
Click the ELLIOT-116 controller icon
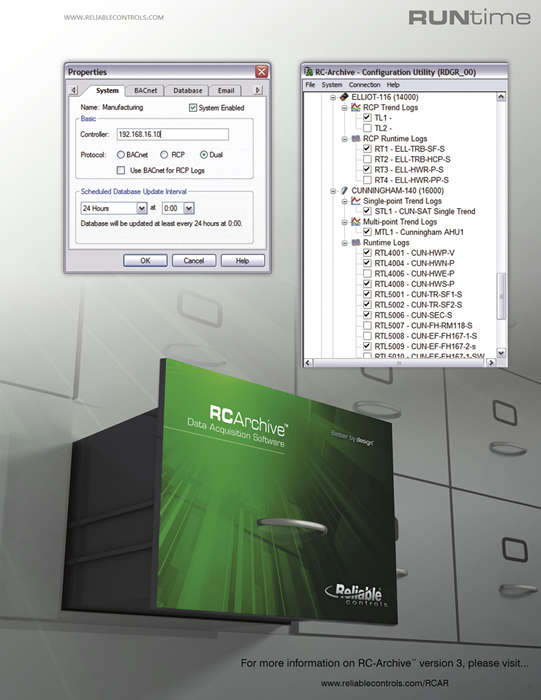344,97
